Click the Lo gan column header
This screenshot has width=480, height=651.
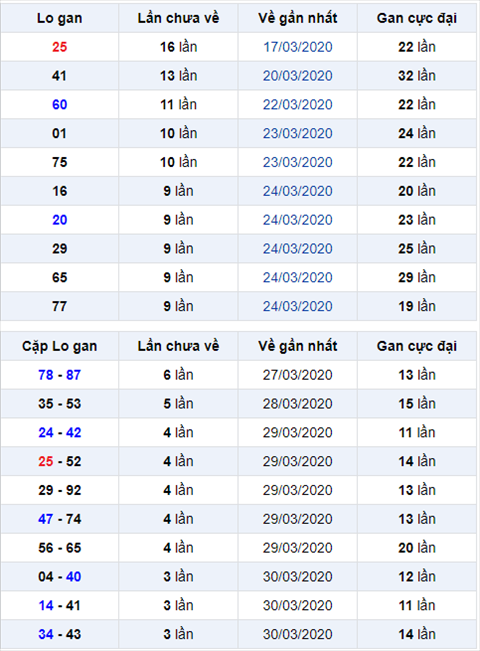click(59, 18)
